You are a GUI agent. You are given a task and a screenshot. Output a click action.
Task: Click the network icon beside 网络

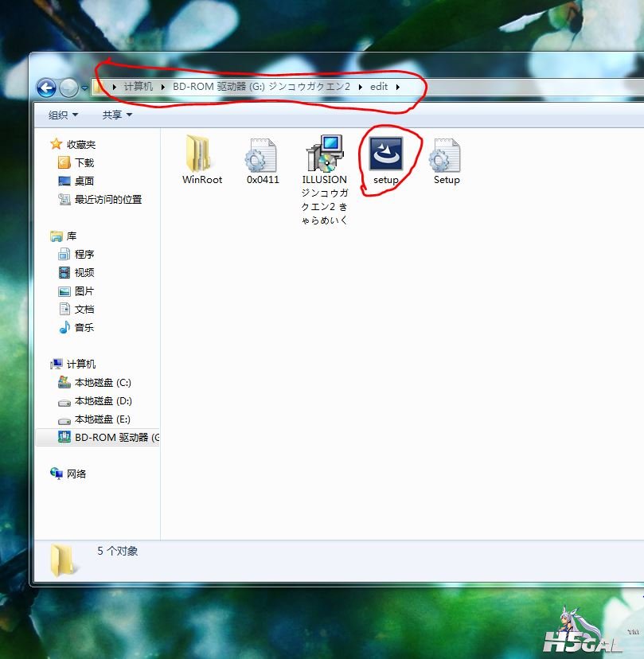coord(57,474)
